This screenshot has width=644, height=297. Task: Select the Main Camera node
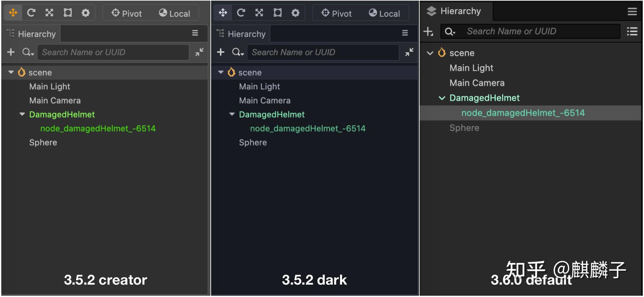[55, 100]
